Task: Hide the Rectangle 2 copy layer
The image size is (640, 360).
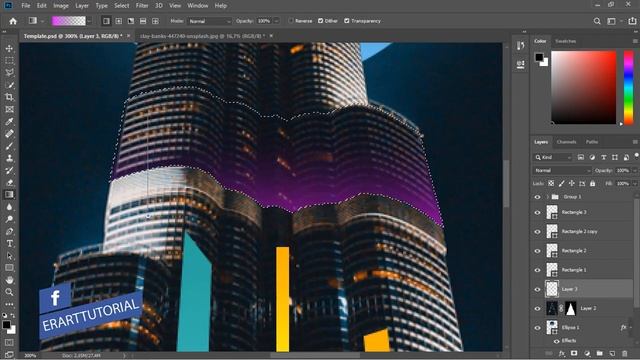Action: pos(537,231)
